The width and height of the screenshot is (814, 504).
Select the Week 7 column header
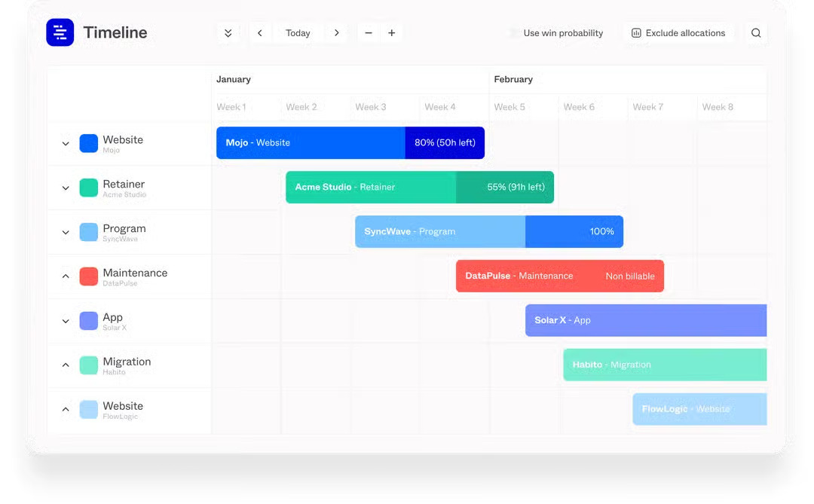648,107
